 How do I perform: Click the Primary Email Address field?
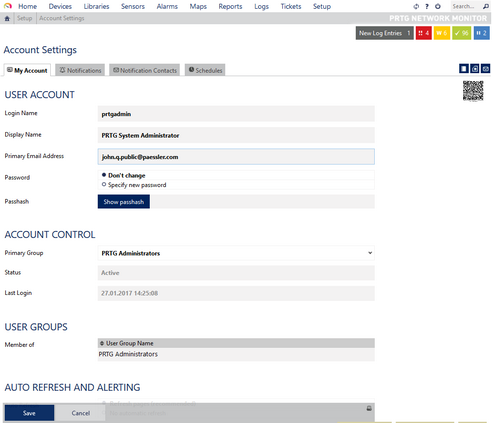click(236, 156)
